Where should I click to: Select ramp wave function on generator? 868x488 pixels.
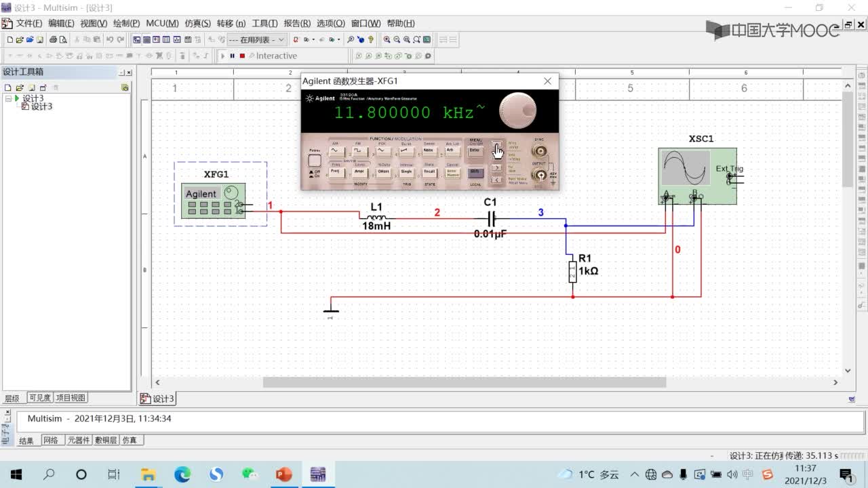(406, 152)
